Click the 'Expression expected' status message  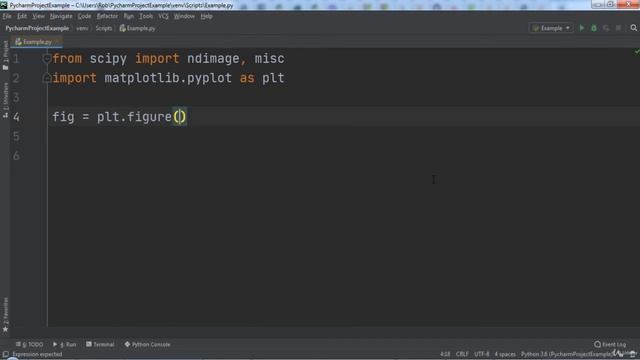tap(37, 354)
